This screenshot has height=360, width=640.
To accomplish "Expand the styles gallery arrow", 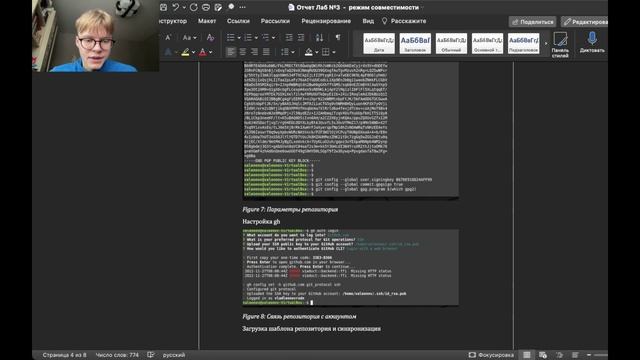I will point(546,44).
